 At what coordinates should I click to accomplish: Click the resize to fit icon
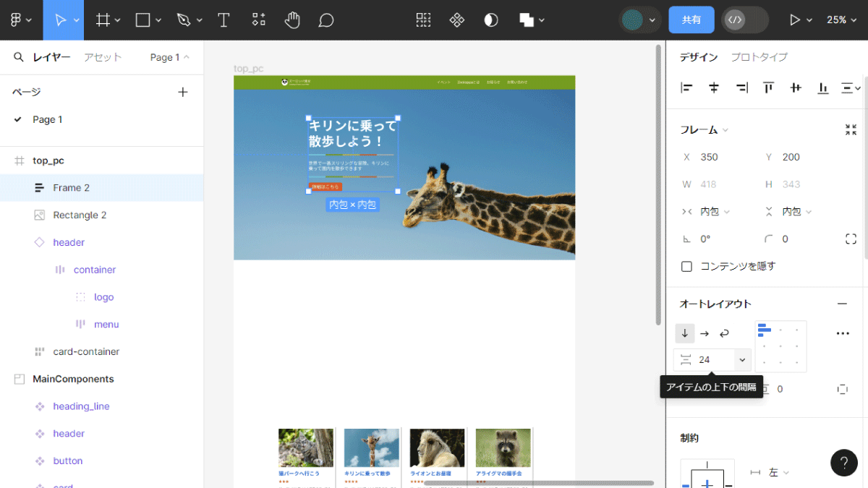coord(851,130)
